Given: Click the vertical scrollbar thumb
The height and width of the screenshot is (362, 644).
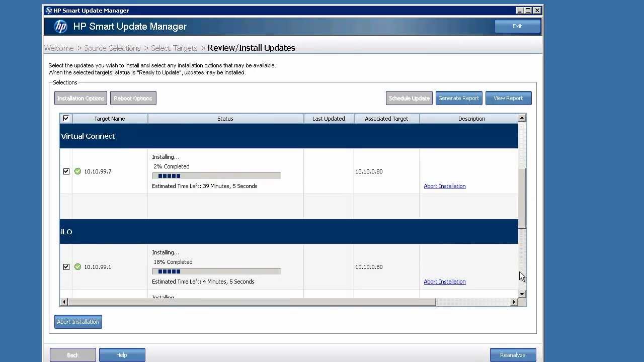Looking at the screenshot, I should 522,198.
